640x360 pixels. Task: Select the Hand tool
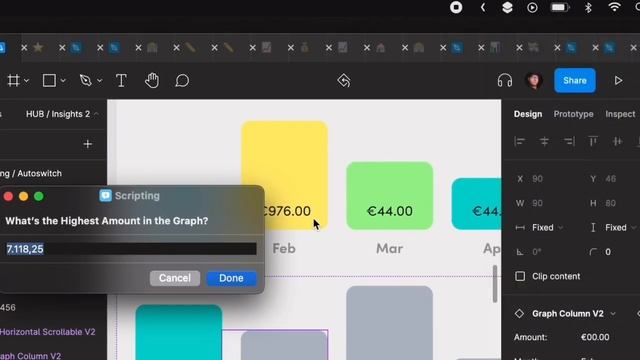(x=152, y=80)
